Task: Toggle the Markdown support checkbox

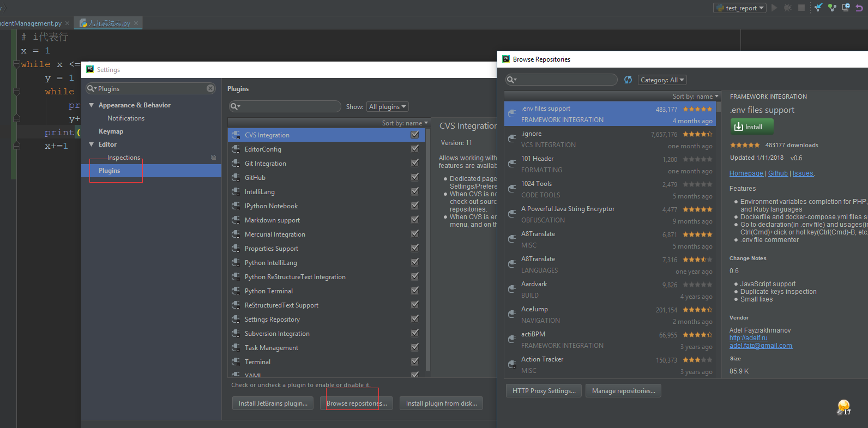Action: [415, 219]
